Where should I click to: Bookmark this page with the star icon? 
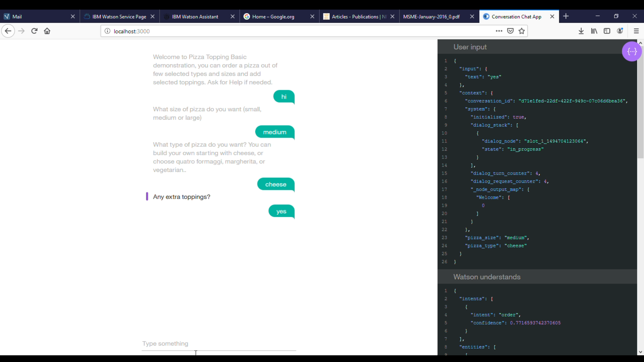coord(522,31)
